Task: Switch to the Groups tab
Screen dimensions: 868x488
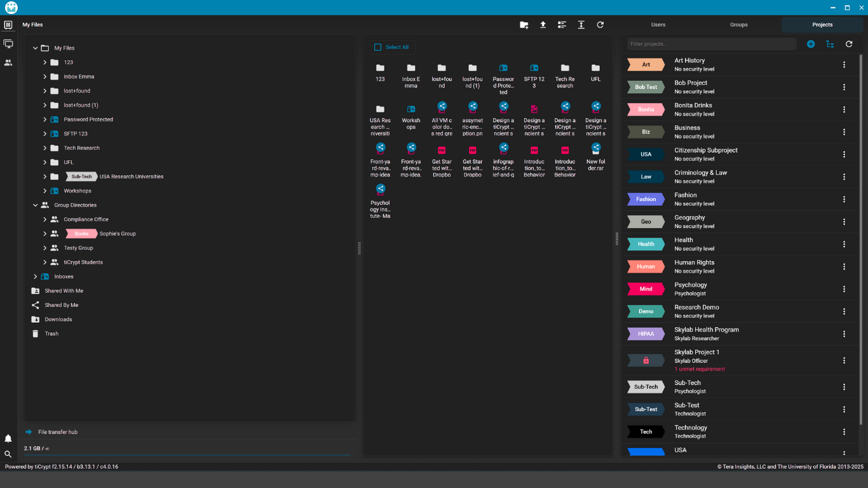Action: pyautogui.click(x=738, y=25)
